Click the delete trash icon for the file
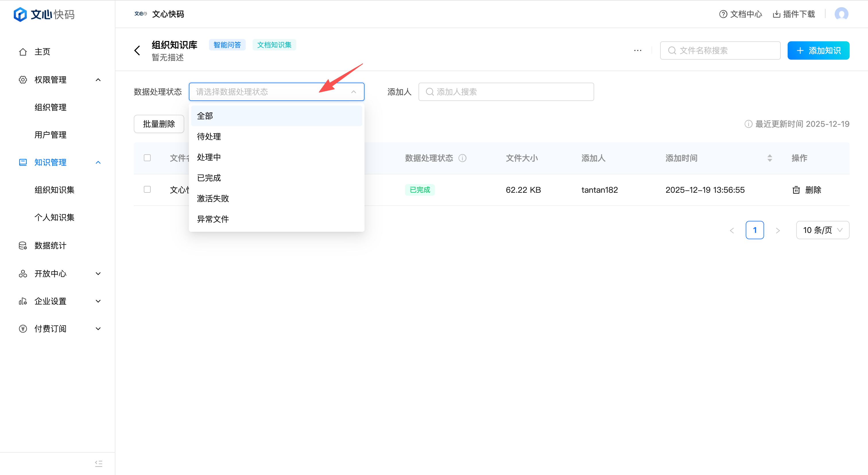The image size is (868, 475). coord(796,190)
